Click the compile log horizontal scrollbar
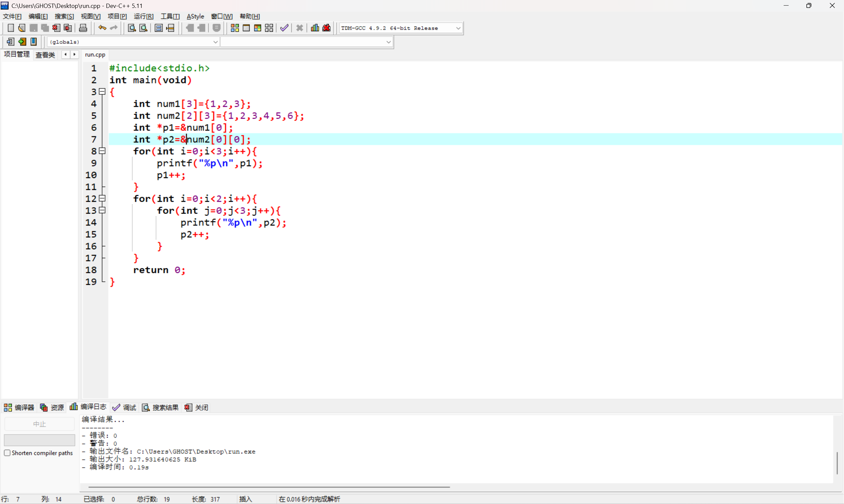The image size is (844, 504). coord(269,487)
